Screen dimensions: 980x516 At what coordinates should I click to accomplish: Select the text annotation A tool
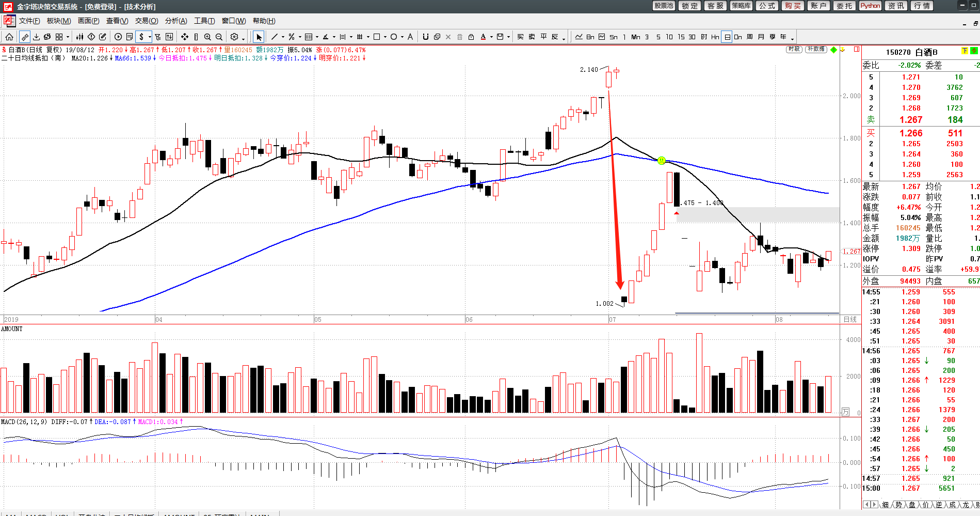410,37
